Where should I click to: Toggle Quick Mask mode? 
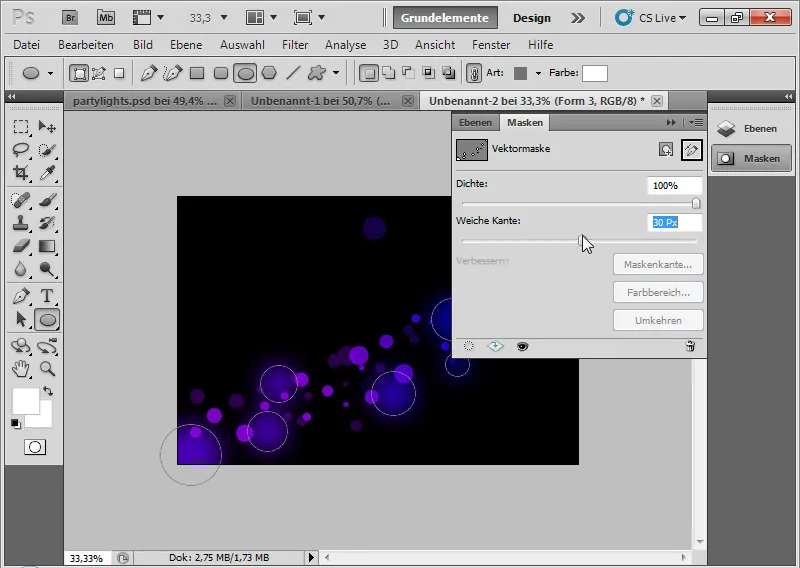35,447
